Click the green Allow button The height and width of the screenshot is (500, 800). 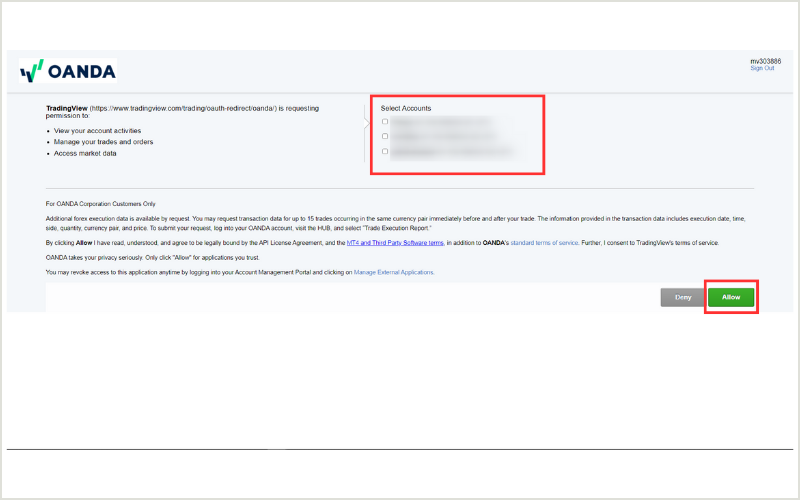[x=731, y=297]
